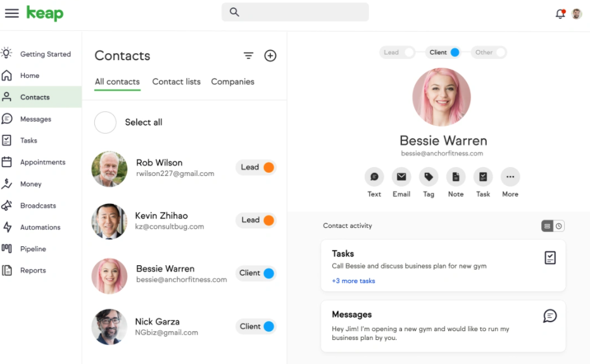Image resolution: width=590 pixels, height=364 pixels.
Task: Click the Automations lightning bolt icon
Action: click(x=7, y=227)
